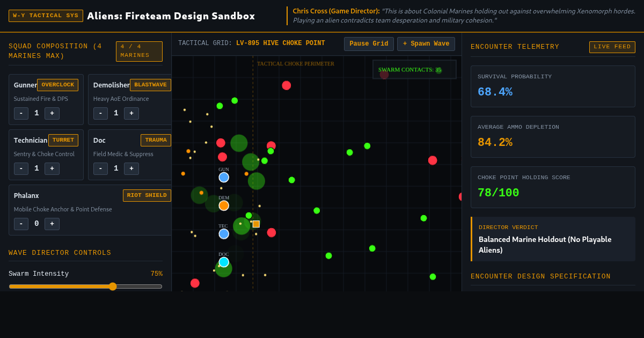This screenshot has height=338, width=644.
Task: Select the TEC marine marker
Action: click(224, 234)
